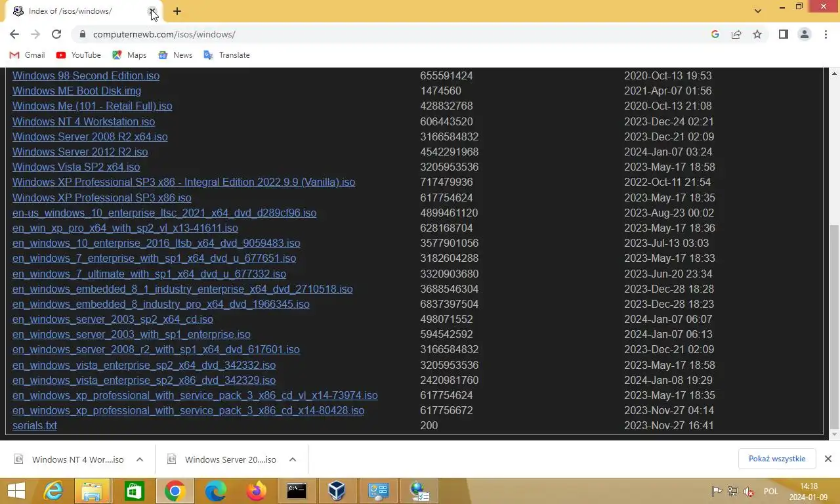Open a new tab with the plus button

click(x=177, y=11)
